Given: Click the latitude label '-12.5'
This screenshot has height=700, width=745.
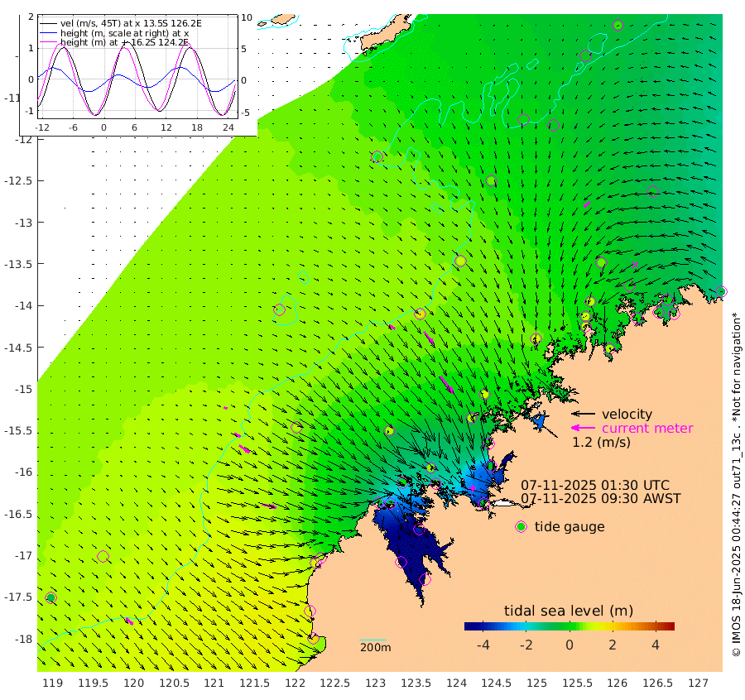Looking at the screenshot, I should pyautogui.click(x=18, y=181).
